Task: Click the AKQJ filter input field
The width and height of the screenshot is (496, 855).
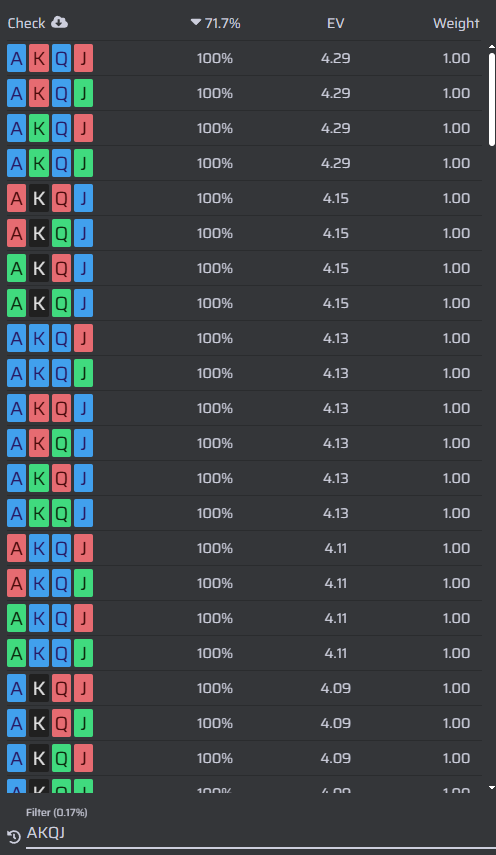Action: click(x=261, y=833)
